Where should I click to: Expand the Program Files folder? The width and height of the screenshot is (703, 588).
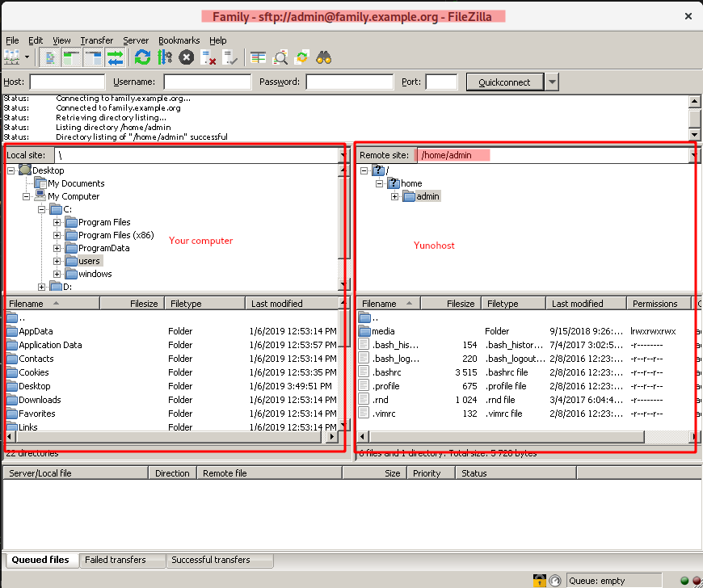pyautogui.click(x=56, y=222)
